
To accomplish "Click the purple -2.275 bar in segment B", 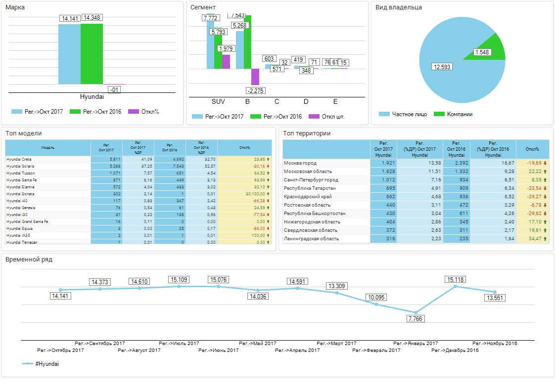I will [x=255, y=77].
